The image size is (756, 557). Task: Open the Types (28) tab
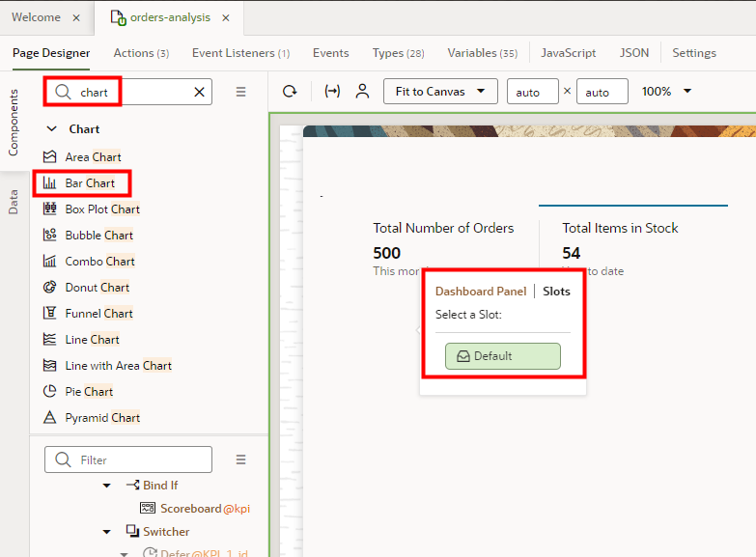(398, 52)
